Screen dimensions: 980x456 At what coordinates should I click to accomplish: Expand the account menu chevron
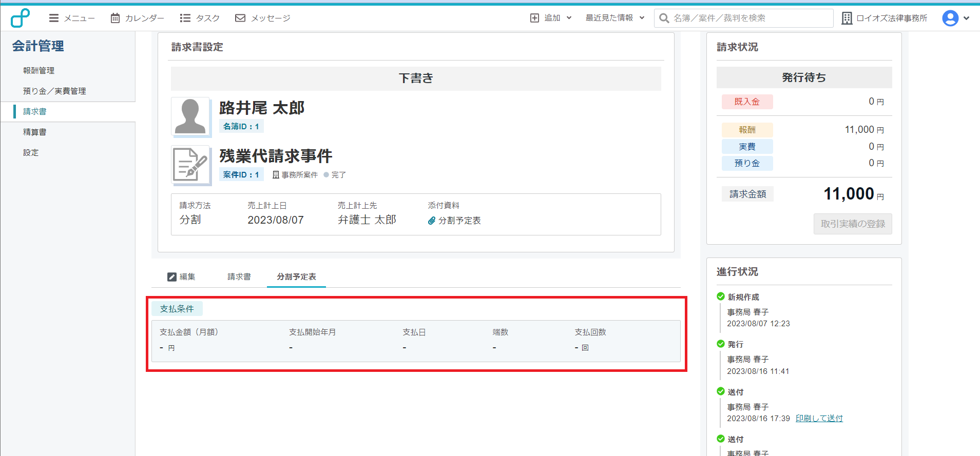pyautogui.click(x=966, y=18)
